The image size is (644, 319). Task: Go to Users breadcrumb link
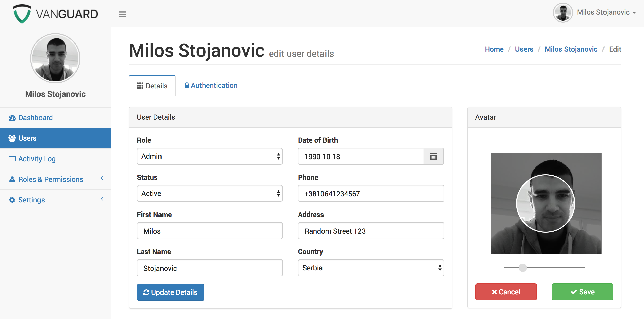tap(524, 49)
